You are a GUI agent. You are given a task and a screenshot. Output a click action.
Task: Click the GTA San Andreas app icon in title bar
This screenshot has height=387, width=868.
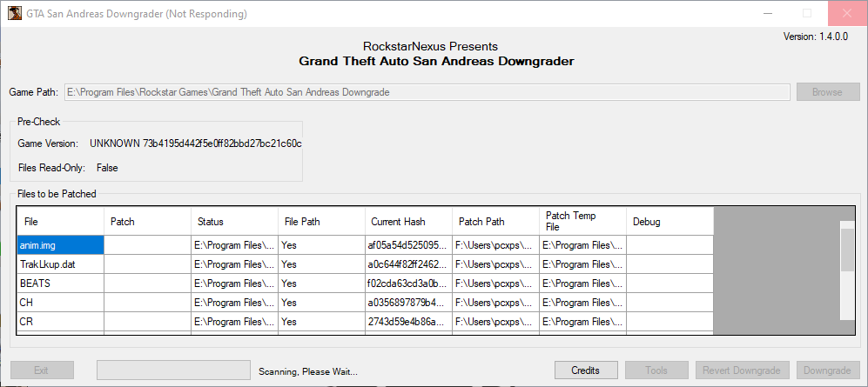15,14
